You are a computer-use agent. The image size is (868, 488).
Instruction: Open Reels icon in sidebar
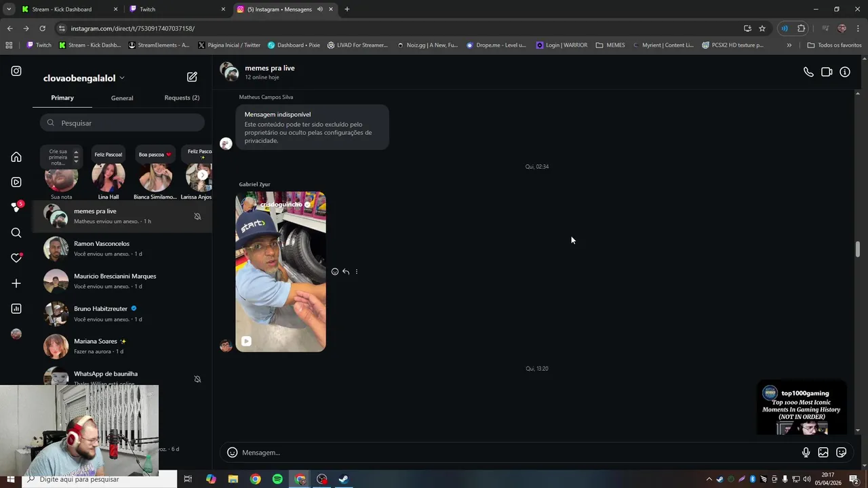point(16,182)
